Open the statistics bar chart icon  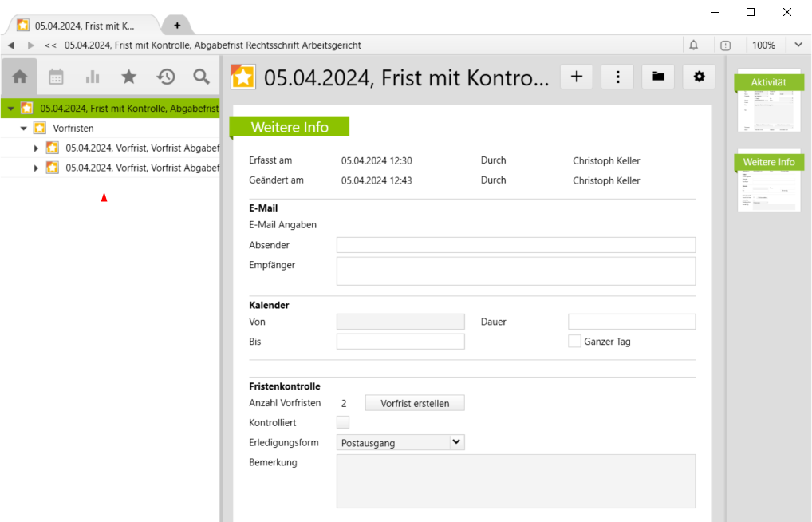93,77
